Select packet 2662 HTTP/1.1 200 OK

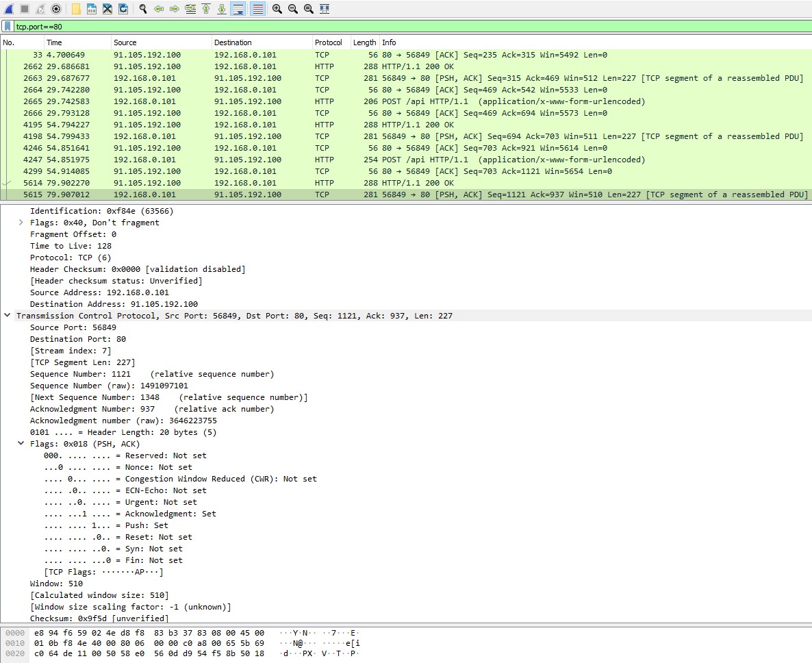coord(406,66)
